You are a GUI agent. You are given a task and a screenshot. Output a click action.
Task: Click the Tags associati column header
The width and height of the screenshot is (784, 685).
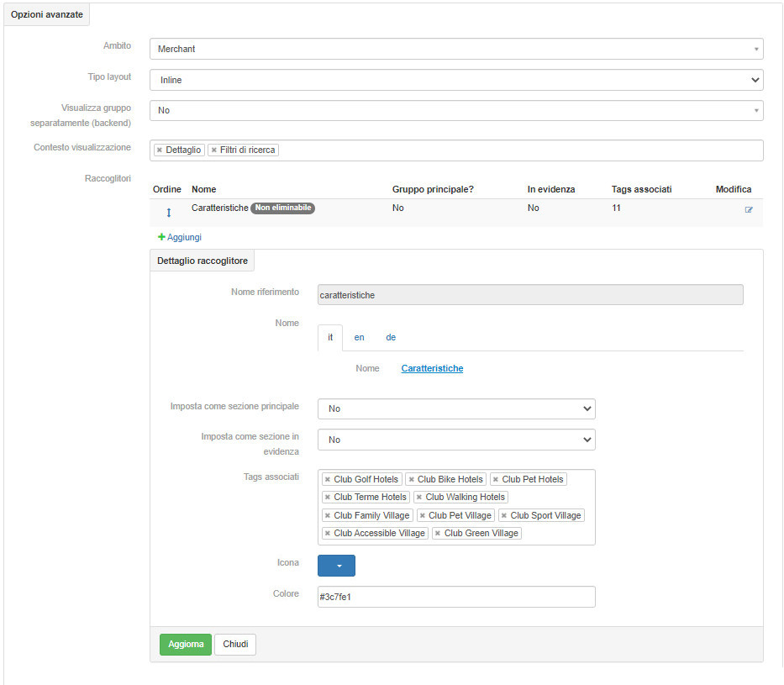pyautogui.click(x=641, y=189)
